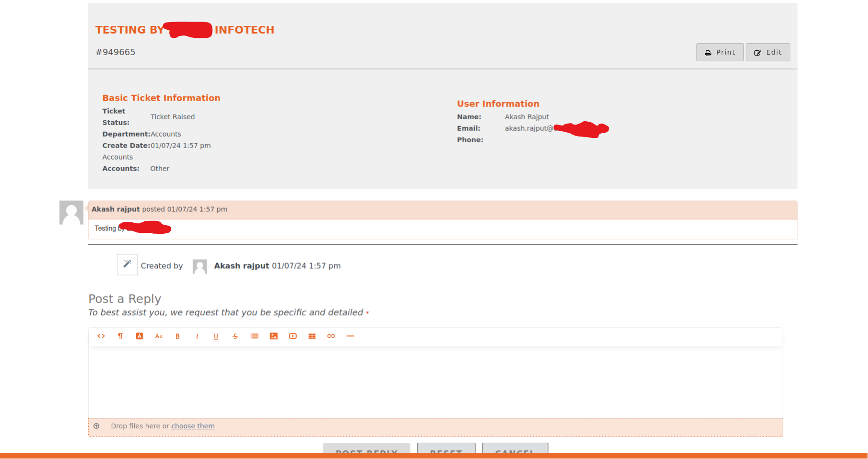Insert a horizontal rule line

[351, 336]
